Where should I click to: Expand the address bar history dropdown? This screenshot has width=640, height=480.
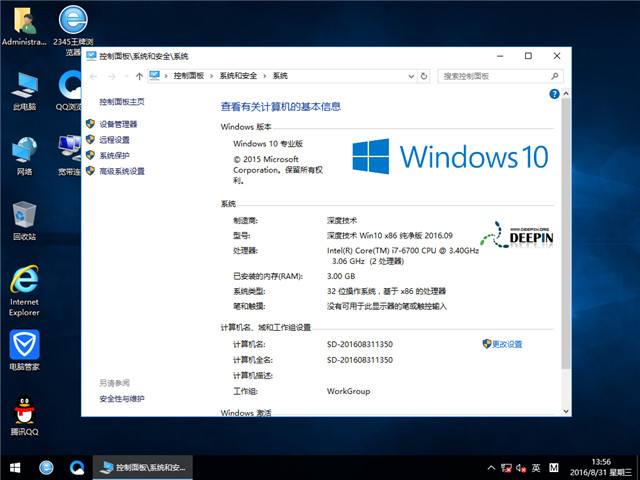409,76
